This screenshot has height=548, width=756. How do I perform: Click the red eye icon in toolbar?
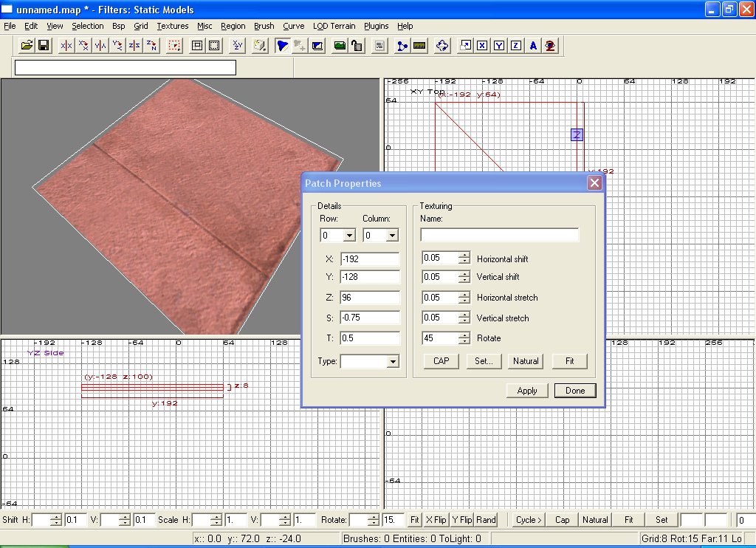pyautogui.click(x=550, y=46)
